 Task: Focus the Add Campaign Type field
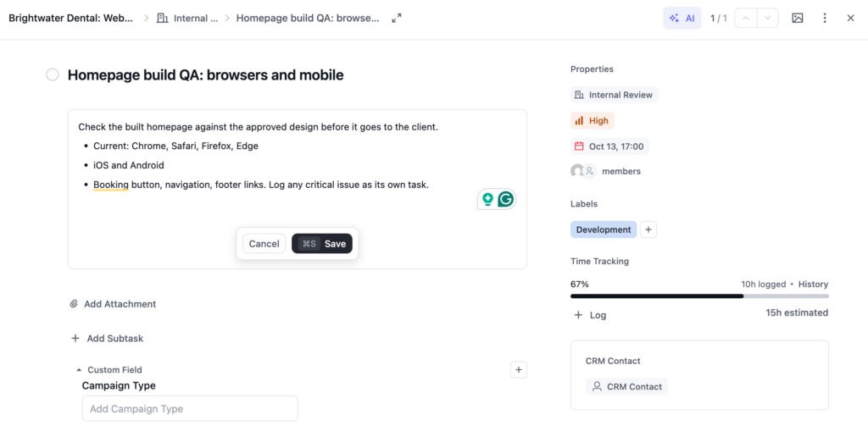pyautogui.click(x=190, y=409)
